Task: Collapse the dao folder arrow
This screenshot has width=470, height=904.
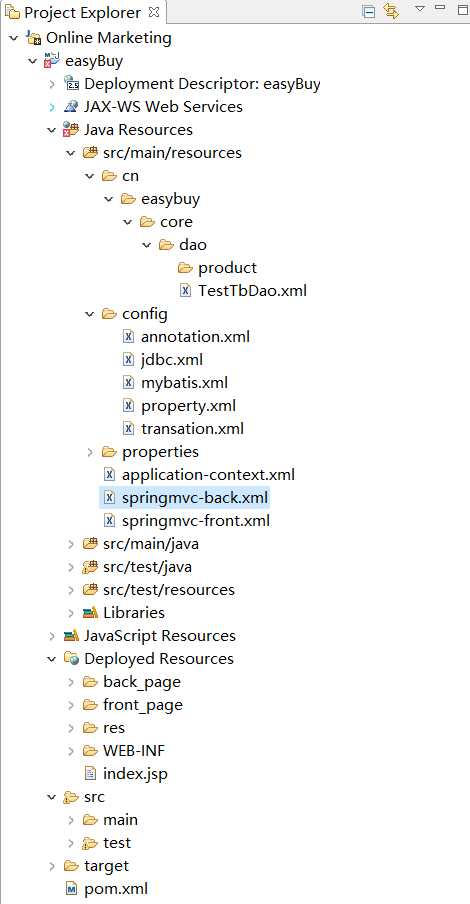Action: point(147,245)
